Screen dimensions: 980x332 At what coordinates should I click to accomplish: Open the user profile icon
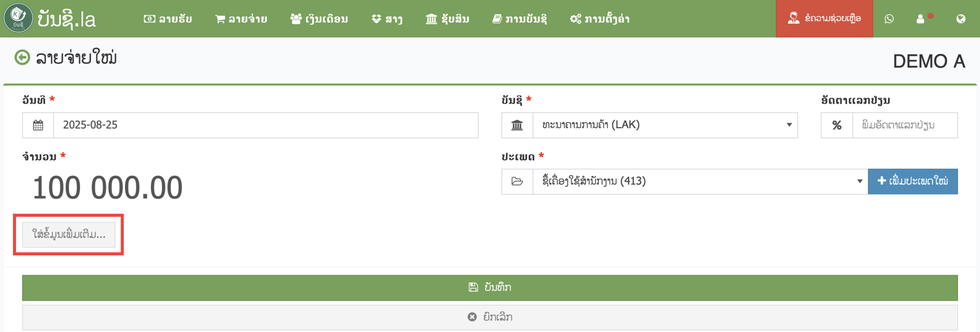(x=920, y=19)
